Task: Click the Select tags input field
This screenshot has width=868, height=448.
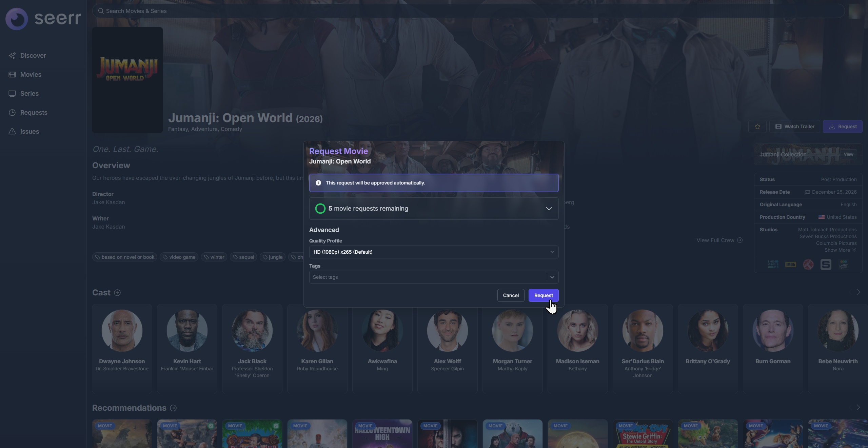Action: [x=427, y=277]
